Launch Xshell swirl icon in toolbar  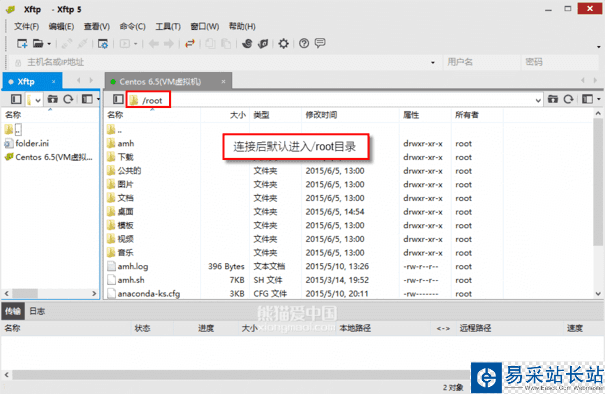tap(247, 44)
